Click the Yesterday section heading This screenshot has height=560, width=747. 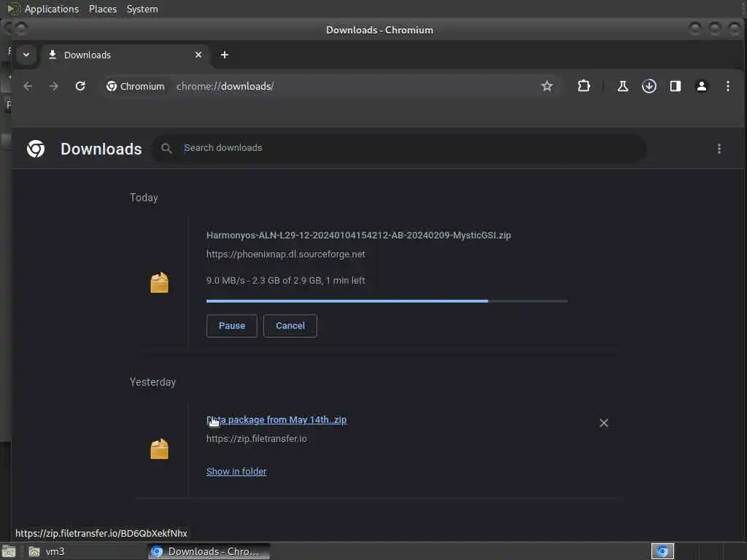coord(152,382)
